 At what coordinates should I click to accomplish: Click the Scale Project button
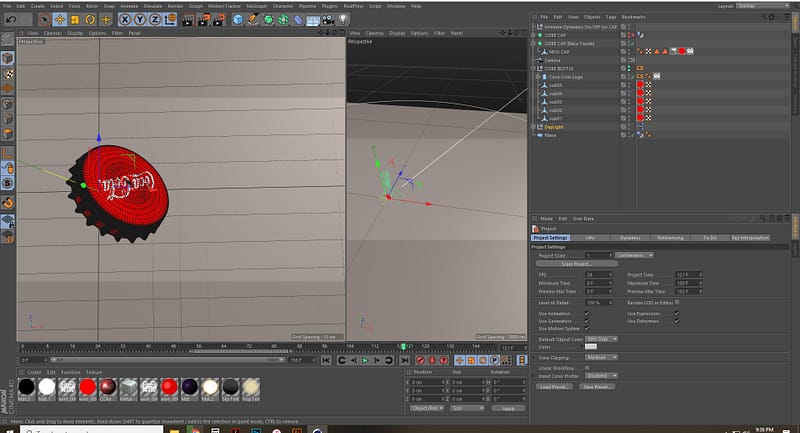click(x=577, y=264)
